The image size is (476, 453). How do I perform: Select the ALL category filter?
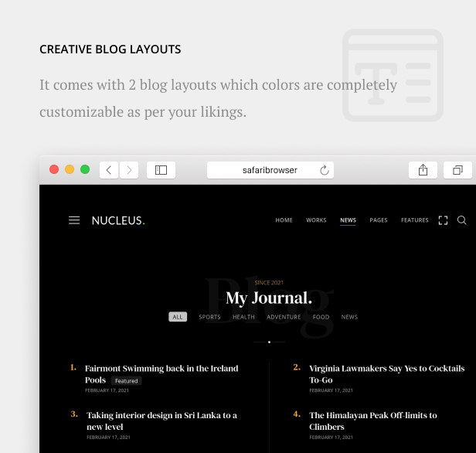178,317
